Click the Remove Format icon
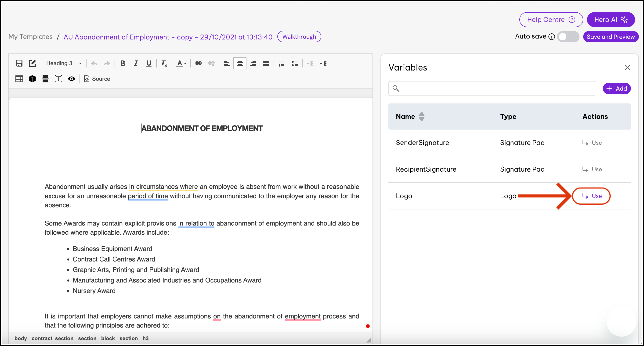 pos(164,64)
